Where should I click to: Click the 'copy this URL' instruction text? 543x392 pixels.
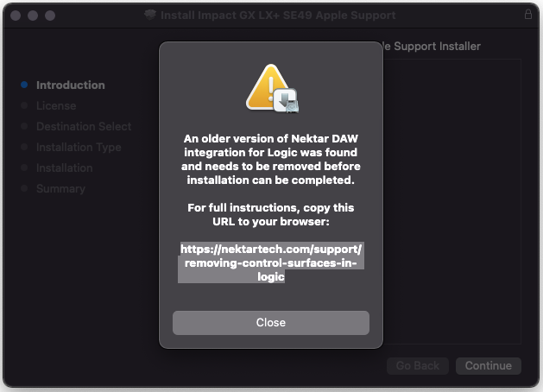point(271,214)
